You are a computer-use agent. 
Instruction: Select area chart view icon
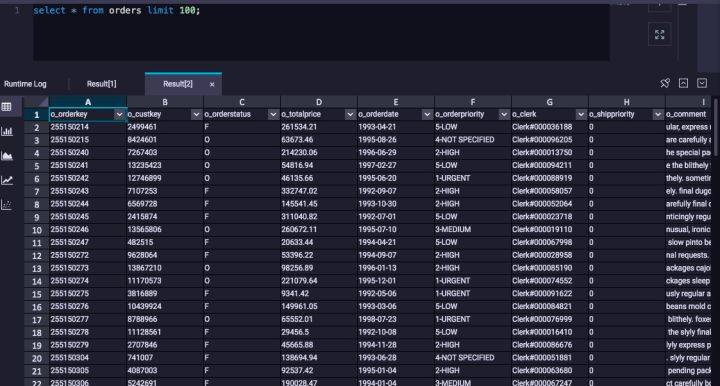6,156
